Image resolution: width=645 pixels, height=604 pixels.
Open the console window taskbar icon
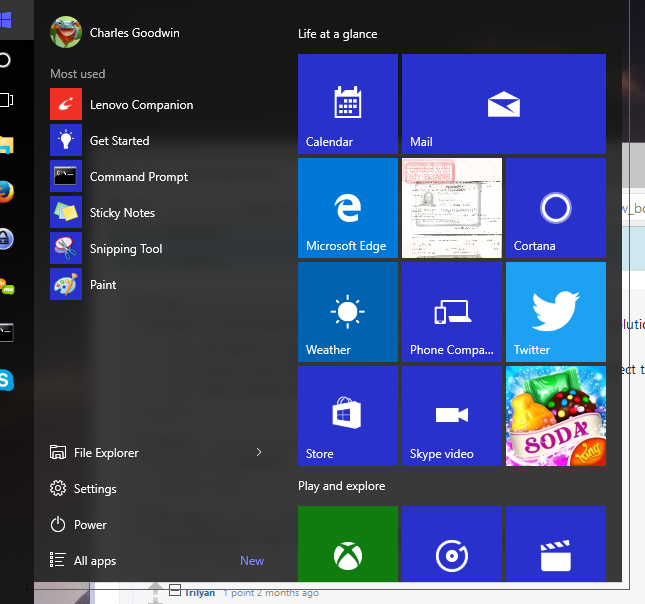coord(6,332)
